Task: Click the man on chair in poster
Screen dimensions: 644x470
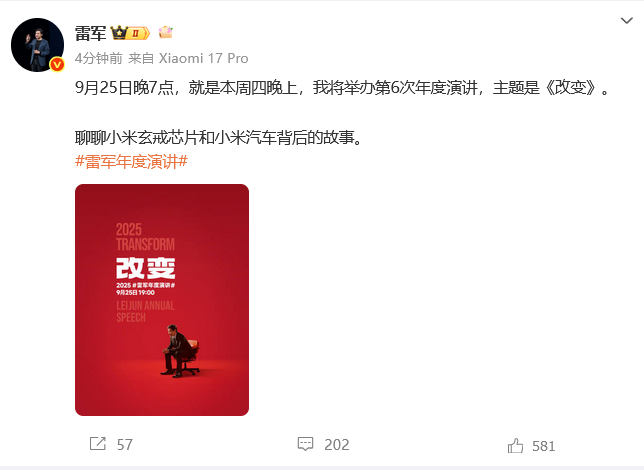Action: pyautogui.click(x=180, y=351)
